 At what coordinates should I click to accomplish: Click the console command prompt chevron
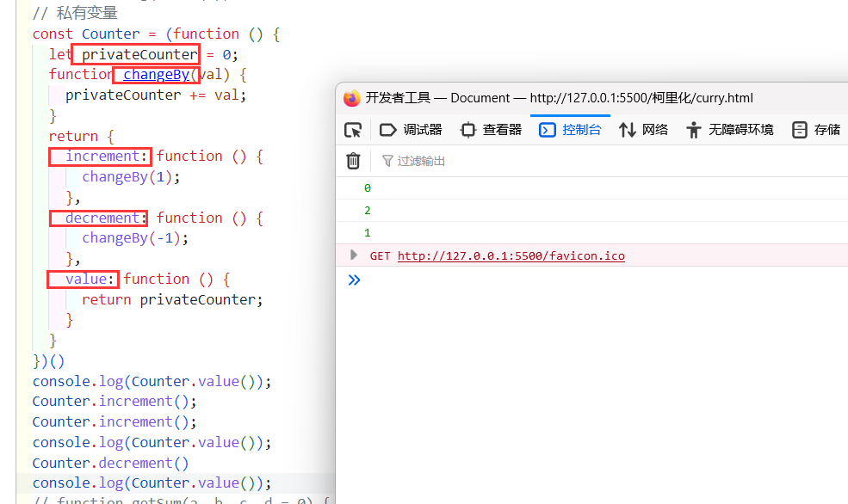(354, 280)
